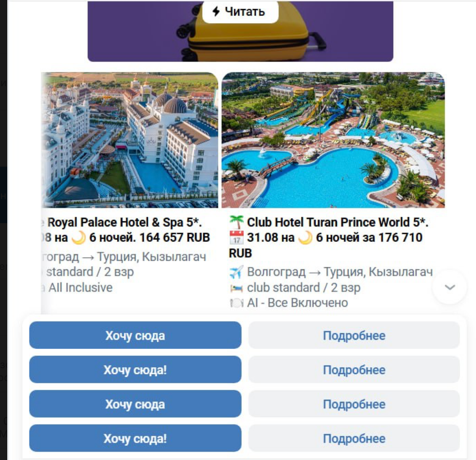This screenshot has height=460, width=476.
Task: Open the second Подробнее button
Action: tap(354, 369)
